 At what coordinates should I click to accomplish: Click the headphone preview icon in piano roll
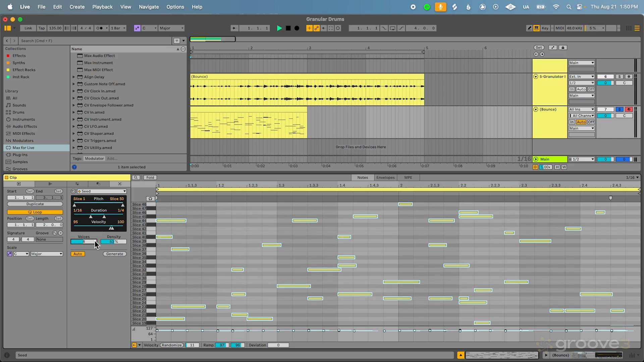(x=150, y=199)
